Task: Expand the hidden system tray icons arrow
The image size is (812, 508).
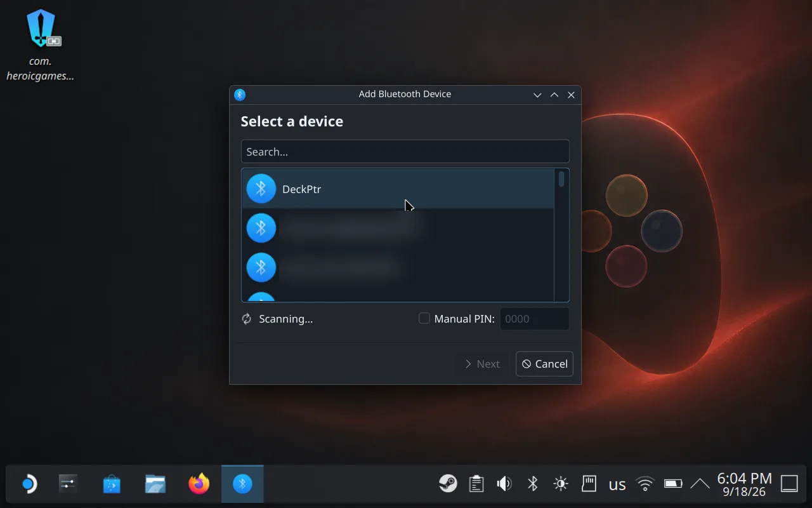Action: (x=700, y=484)
